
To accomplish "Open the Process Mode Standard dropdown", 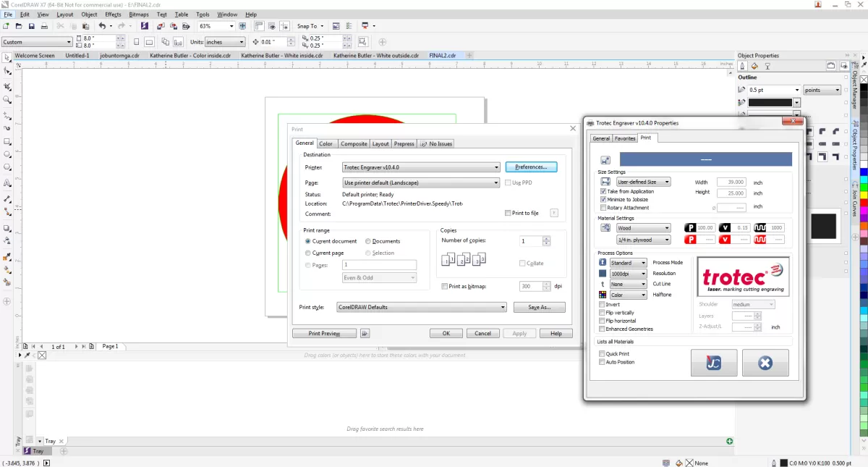I will (x=628, y=263).
